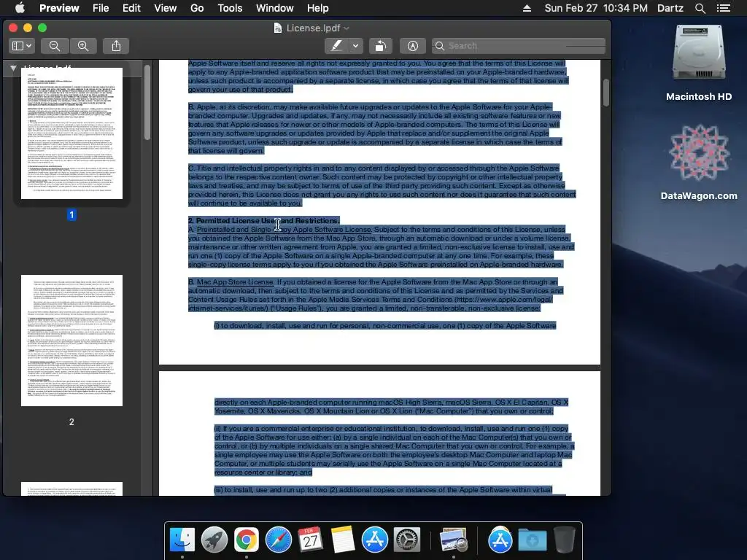747x560 pixels.
Task: Rotate the page with the rotate icon
Action: coord(380,46)
